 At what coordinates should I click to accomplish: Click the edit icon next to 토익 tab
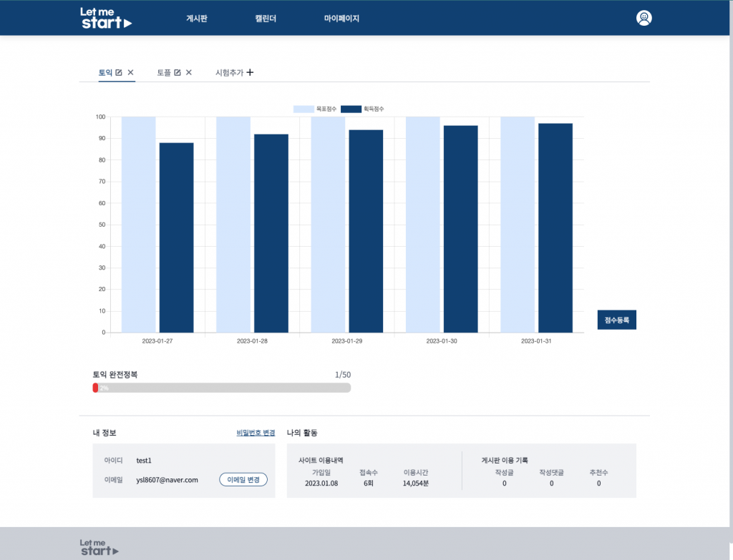[x=119, y=73]
